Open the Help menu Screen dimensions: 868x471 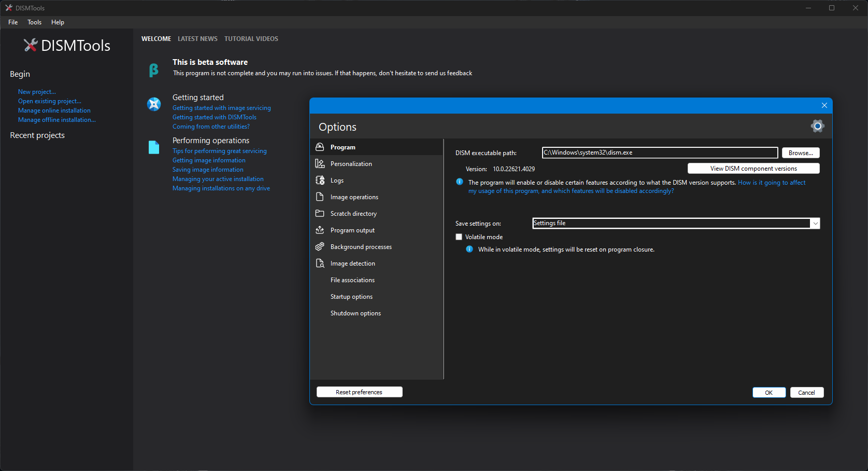(x=58, y=22)
